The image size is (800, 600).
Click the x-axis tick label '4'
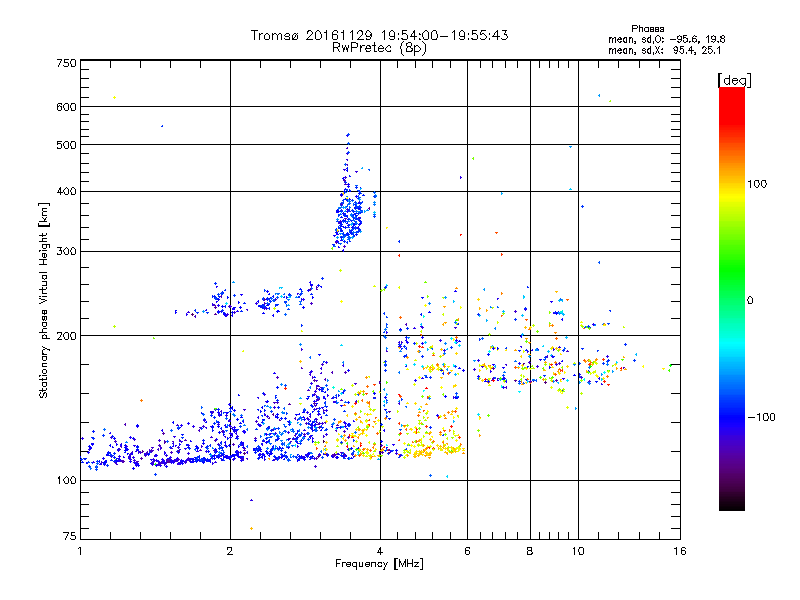(380, 551)
